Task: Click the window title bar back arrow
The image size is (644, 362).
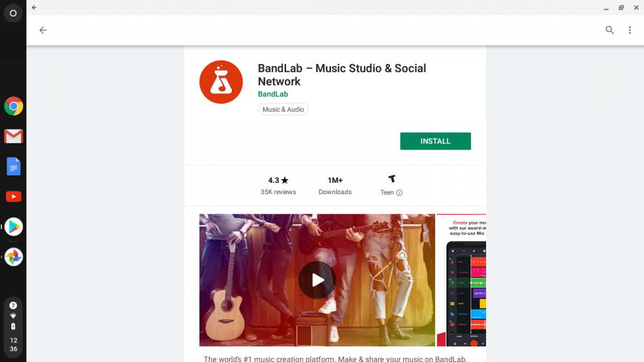Action: (34, 8)
